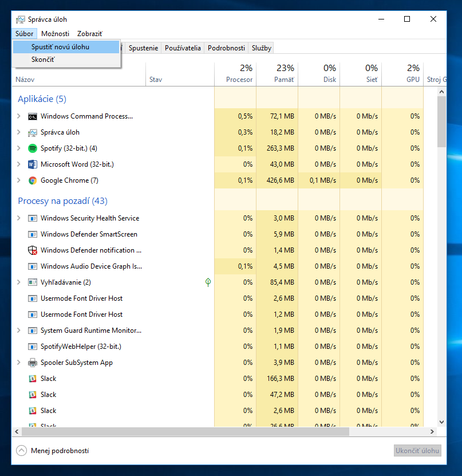Switch to the Spustenie tab
This screenshot has width=462, height=476.
pos(143,48)
